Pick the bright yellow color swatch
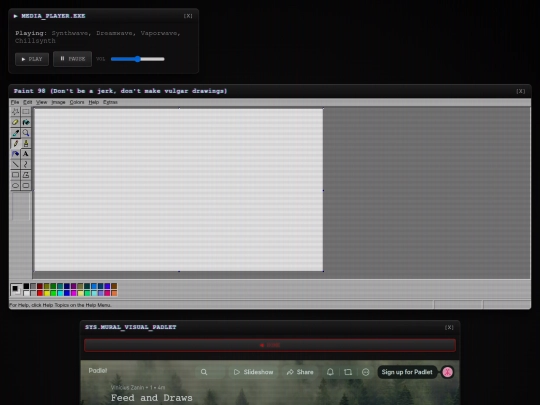 coord(46,293)
